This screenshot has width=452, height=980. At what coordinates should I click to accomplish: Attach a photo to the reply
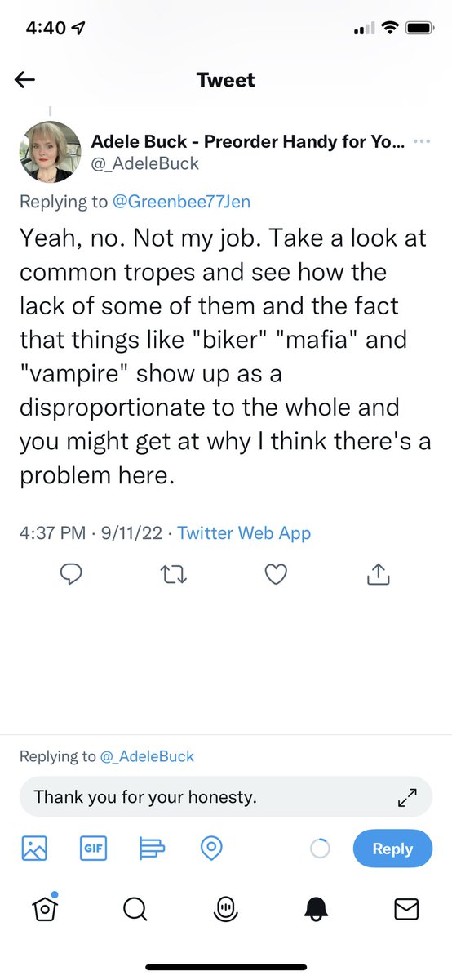[34, 848]
